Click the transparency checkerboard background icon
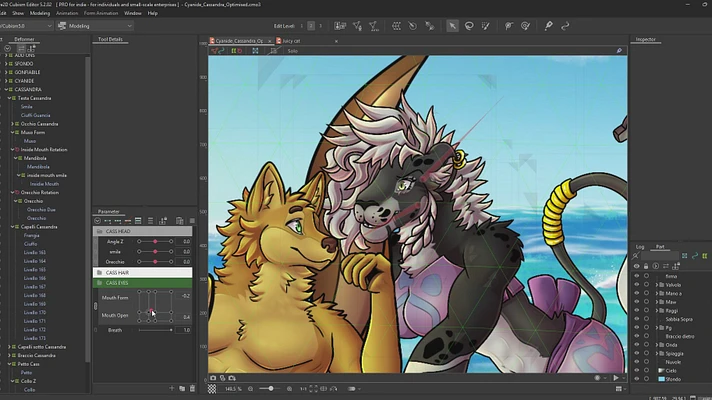Viewport: 712px width, 400px height. click(x=212, y=389)
